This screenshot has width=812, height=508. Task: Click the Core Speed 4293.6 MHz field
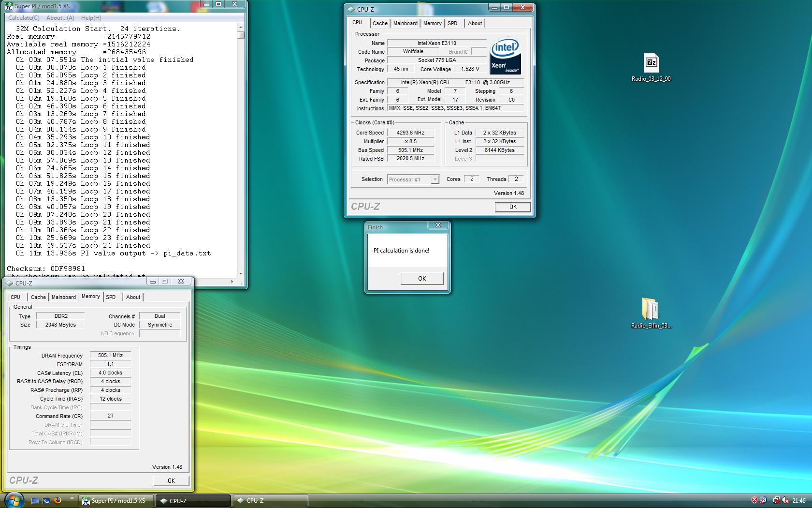[x=410, y=133]
